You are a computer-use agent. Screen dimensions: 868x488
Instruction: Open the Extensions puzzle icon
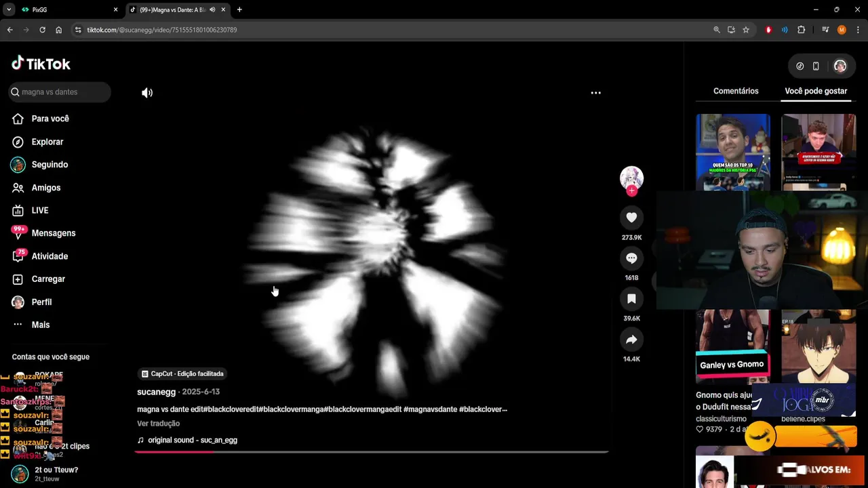pos(801,30)
